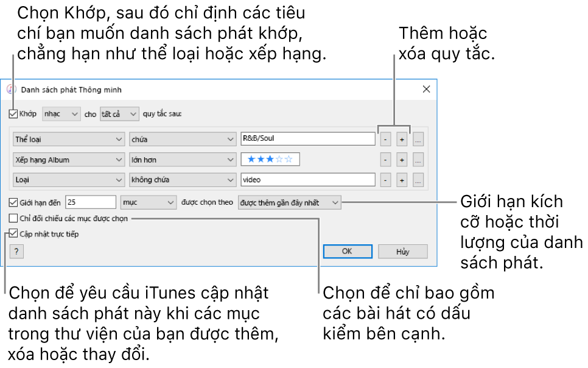Remove the Thể loại rule with minus button

[x=385, y=140]
